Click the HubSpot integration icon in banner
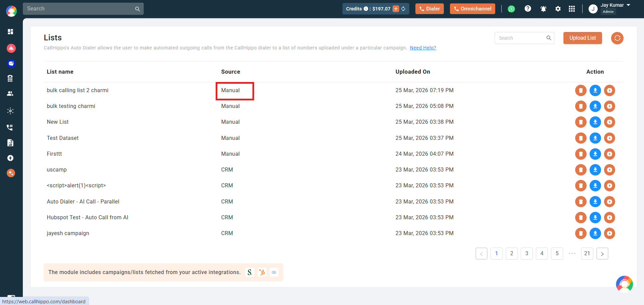This screenshot has height=305, width=644. [x=262, y=272]
